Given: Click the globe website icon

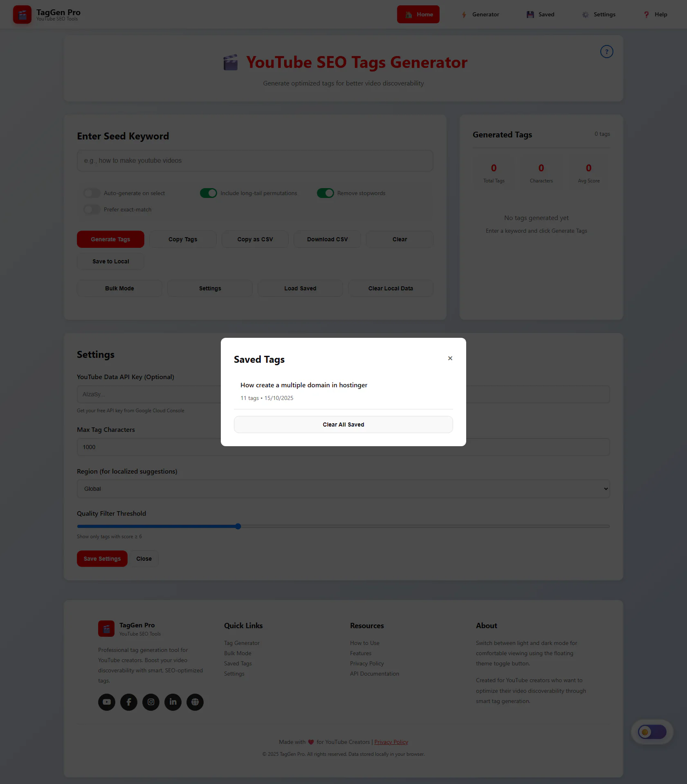Looking at the screenshot, I should (195, 702).
